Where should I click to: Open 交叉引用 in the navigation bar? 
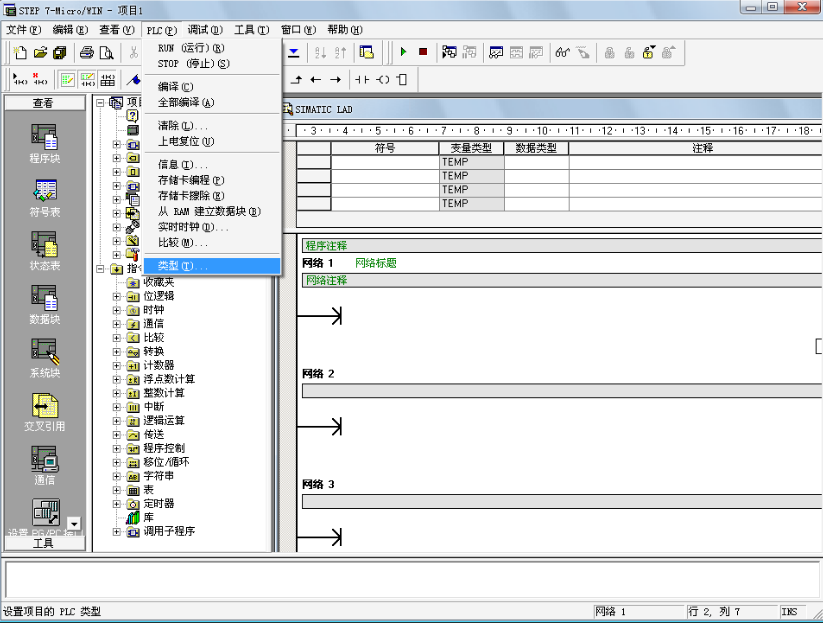tap(45, 413)
